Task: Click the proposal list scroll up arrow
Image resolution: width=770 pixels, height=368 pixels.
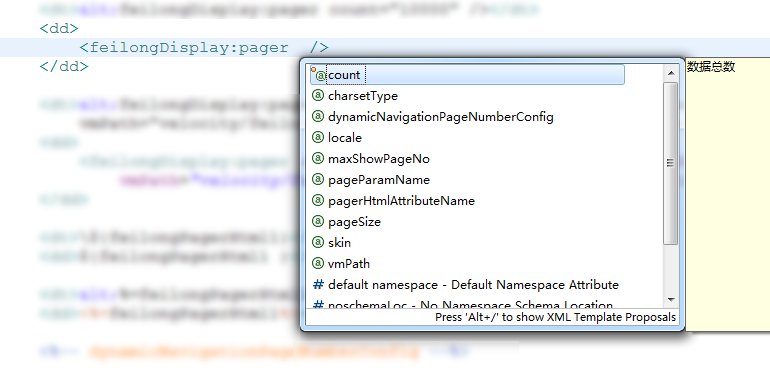Action: (670, 74)
